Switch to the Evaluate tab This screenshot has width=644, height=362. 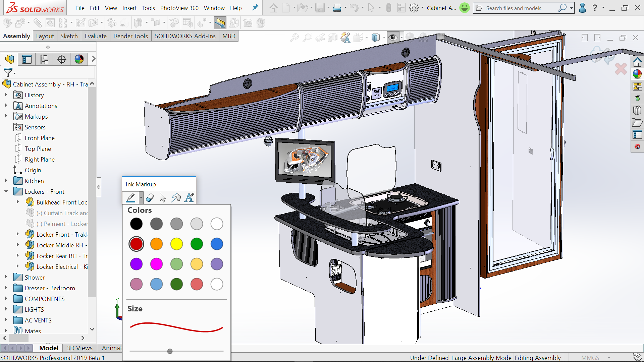coord(96,36)
